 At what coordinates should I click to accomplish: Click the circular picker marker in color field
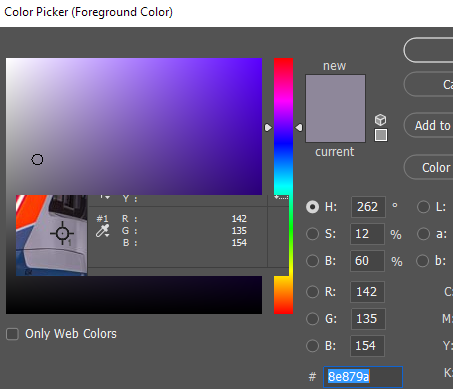[37, 160]
